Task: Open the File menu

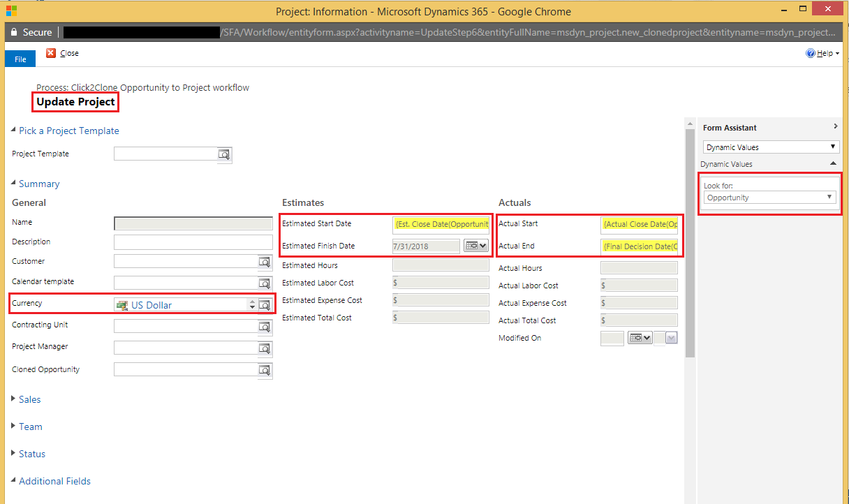Action: (20, 59)
